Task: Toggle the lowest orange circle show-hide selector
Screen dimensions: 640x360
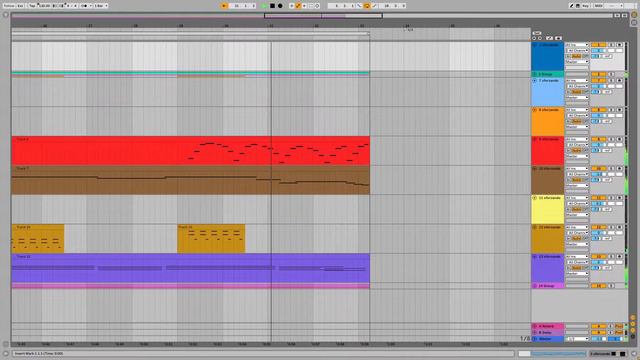Action: click(633, 330)
